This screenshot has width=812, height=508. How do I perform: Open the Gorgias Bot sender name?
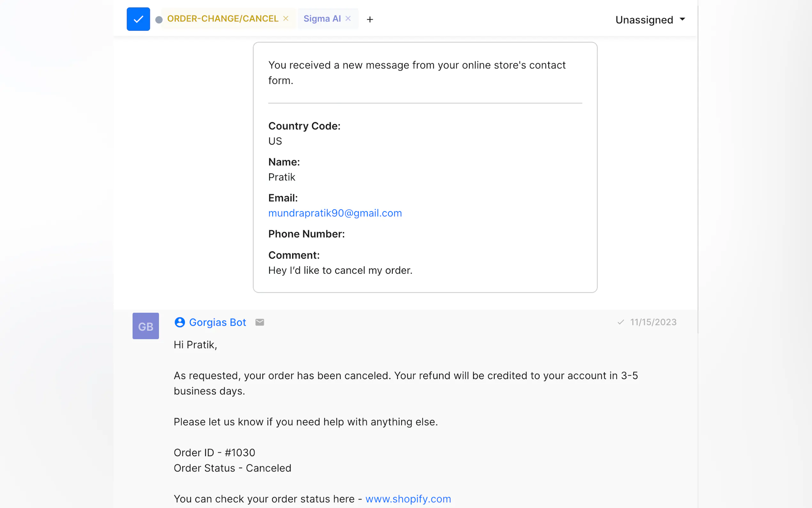217,322
